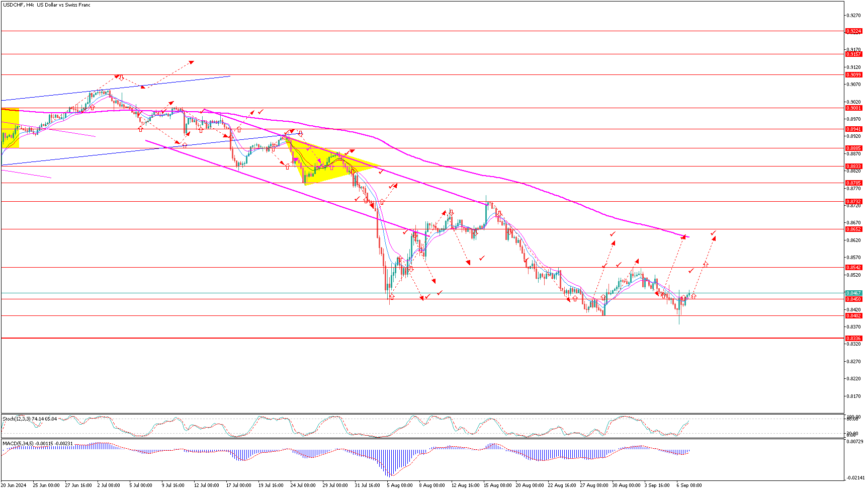868x491 pixels.
Task: Click the 0.8570 price axis tick
Action: coord(853,258)
